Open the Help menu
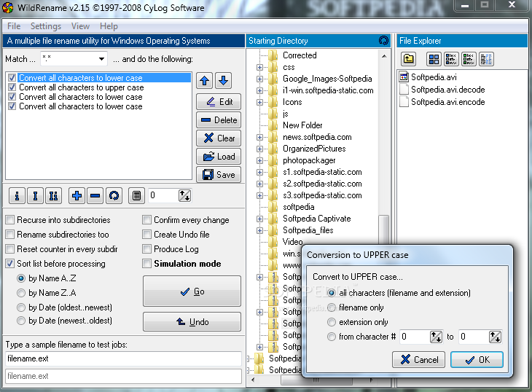532x392 pixels. point(109,26)
